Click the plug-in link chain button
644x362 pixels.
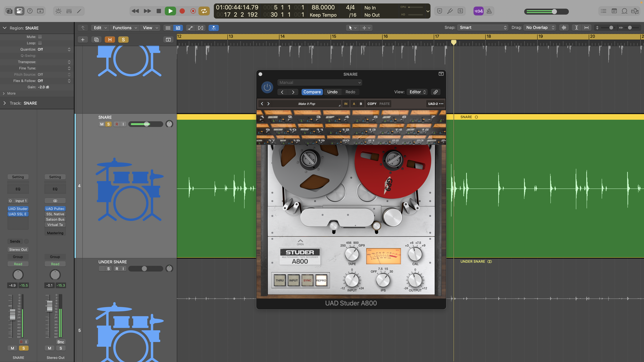pyautogui.click(x=436, y=92)
